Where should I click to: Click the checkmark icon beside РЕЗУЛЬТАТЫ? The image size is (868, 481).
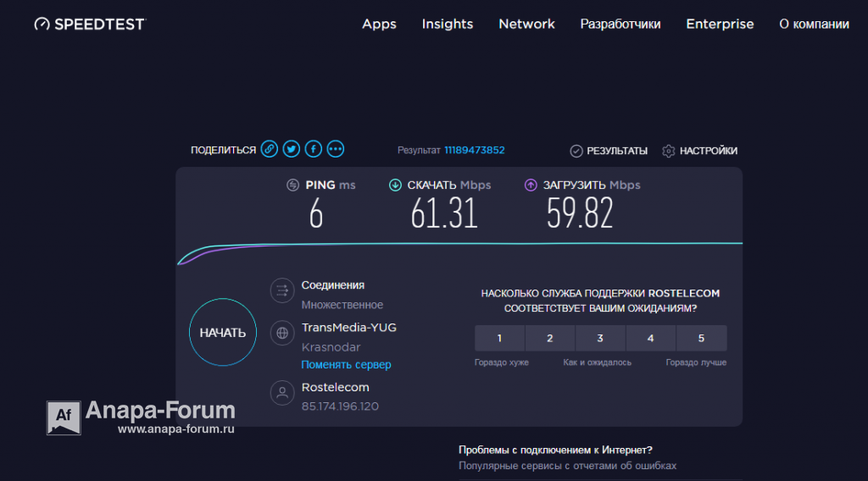(576, 151)
